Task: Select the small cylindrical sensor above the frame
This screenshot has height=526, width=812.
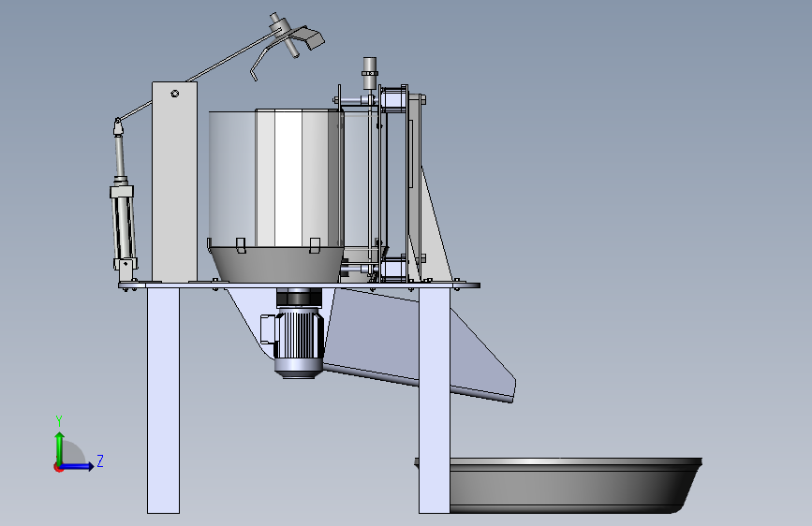Action: [370, 74]
